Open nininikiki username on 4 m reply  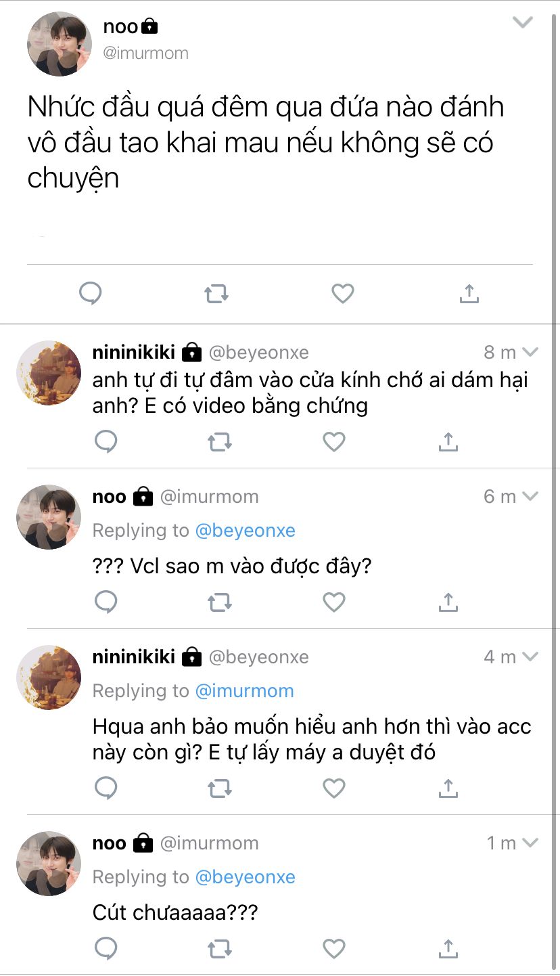[134, 657]
